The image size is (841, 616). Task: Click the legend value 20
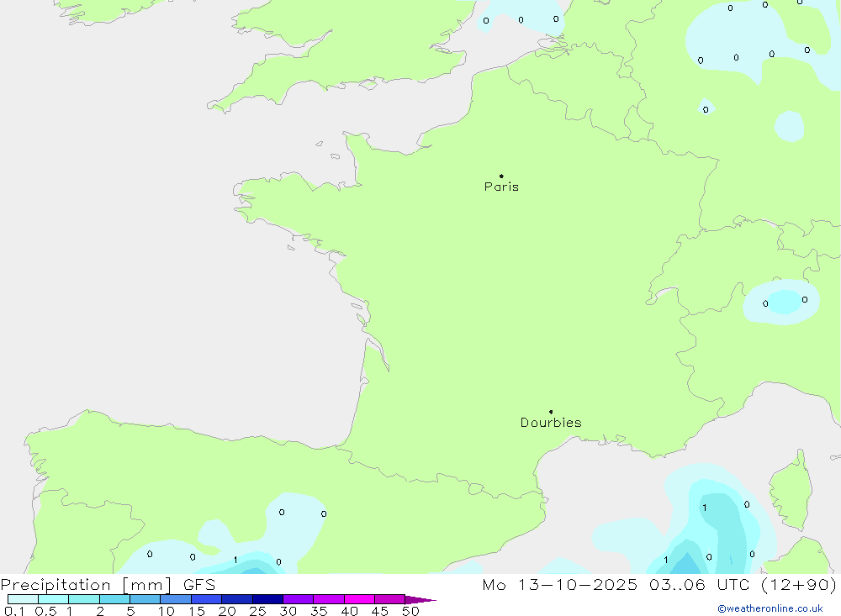tap(227, 611)
